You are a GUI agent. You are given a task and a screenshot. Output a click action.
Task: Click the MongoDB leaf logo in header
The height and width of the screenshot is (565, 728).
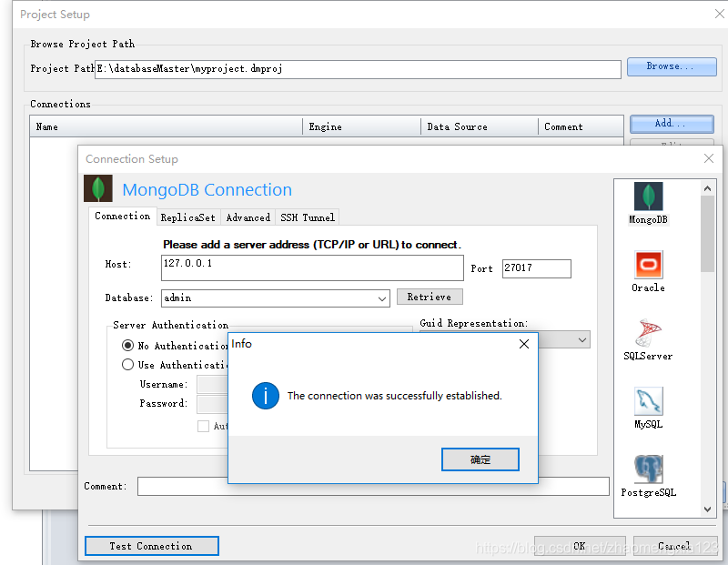[98, 188]
